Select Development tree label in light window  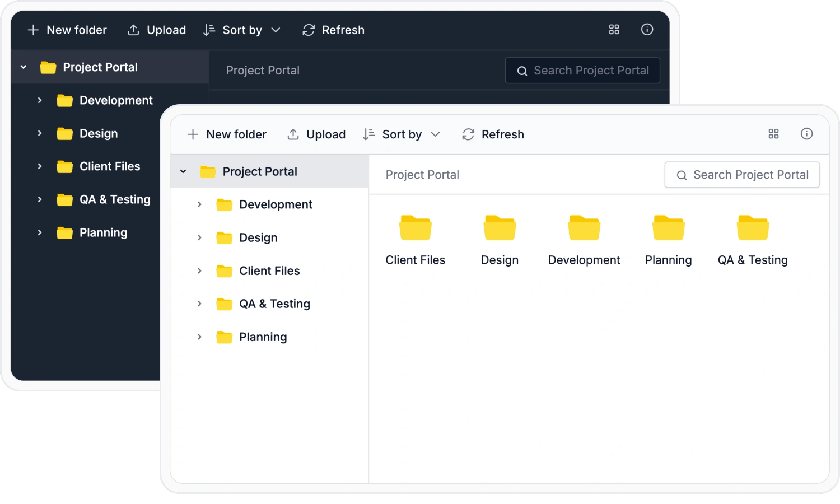[276, 204]
